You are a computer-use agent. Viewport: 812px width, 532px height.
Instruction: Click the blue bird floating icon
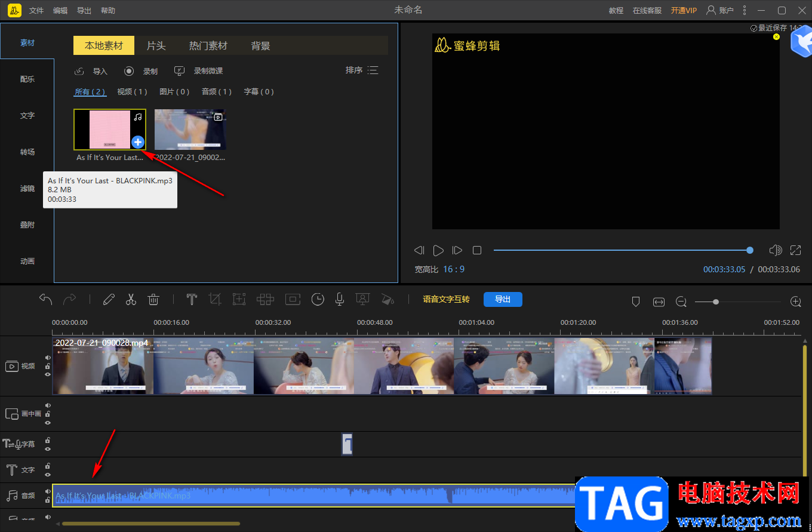801,42
